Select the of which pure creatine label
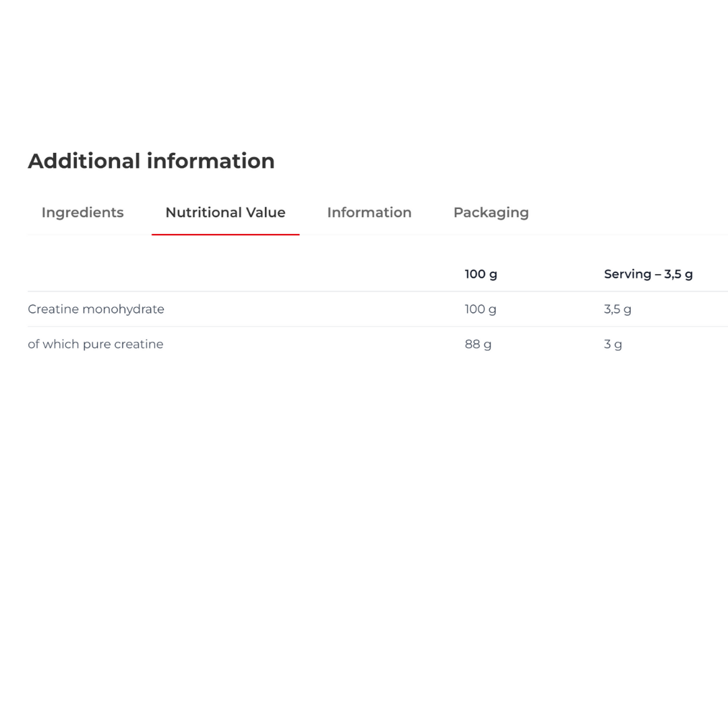Image resolution: width=728 pixels, height=728 pixels. click(96, 344)
